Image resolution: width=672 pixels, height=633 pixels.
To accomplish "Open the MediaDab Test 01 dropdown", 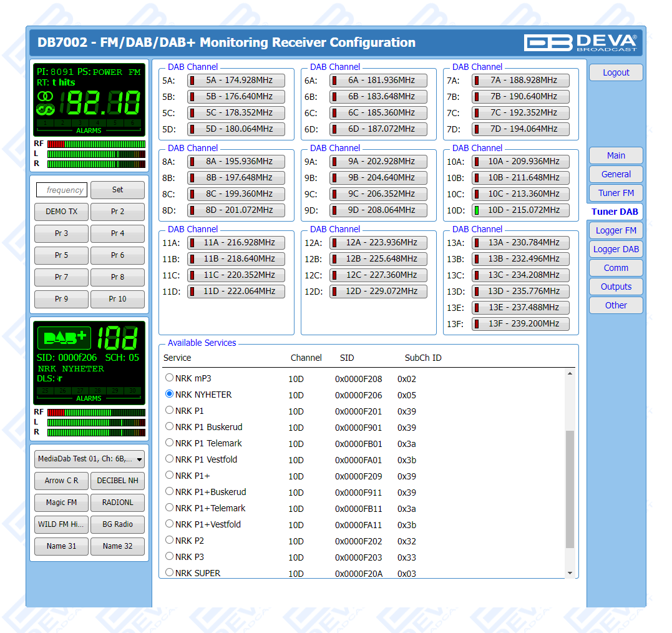I will [89, 459].
